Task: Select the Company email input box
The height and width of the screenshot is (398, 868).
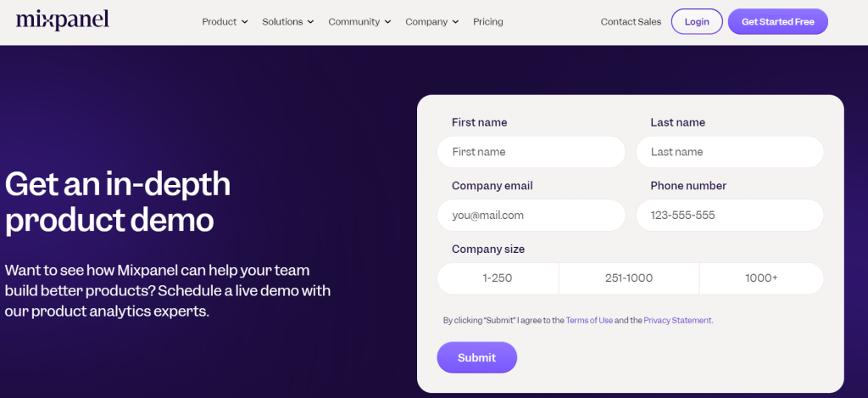Action: (531, 216)
